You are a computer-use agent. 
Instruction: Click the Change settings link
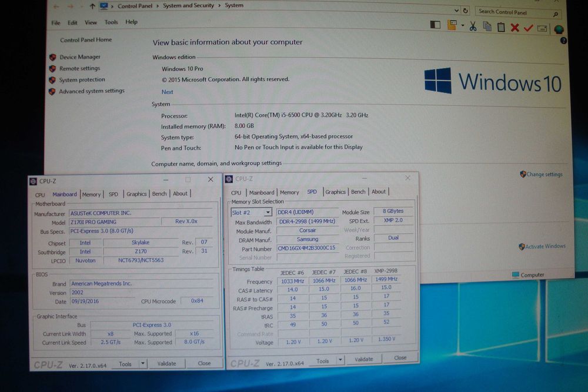click(x=544, y=175)
